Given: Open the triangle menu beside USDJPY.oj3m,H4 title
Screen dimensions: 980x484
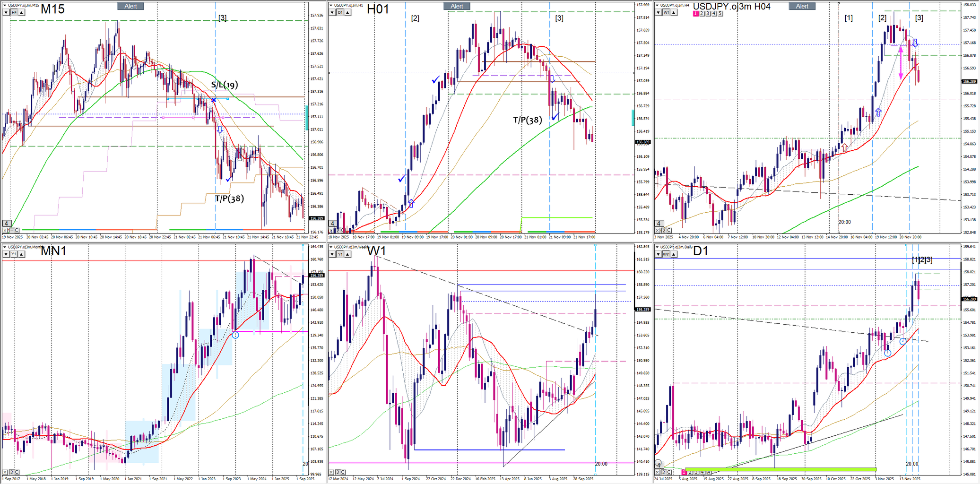Looking at the screenshot, I should (657, 5).
